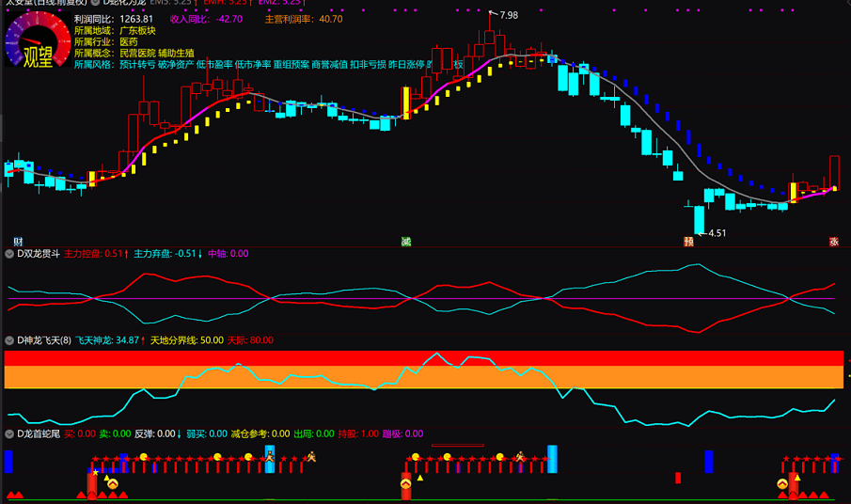This screenshot has width=851, height=504.
Task: Click the D神龙飞天(8) indicator name
Action: pyautogui.click(x=44, y=340)
